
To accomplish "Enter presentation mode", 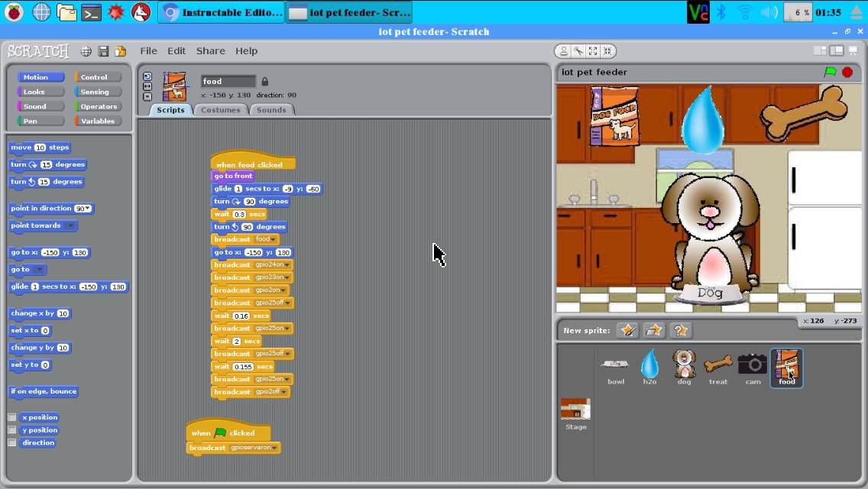I will [x=853, y=51].
